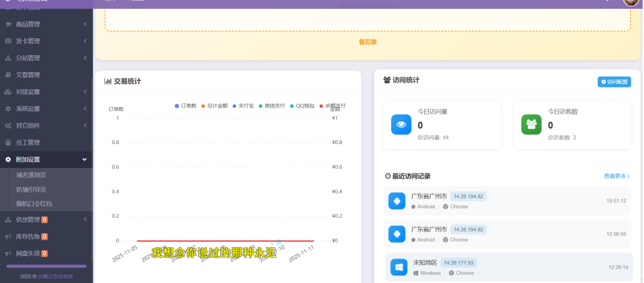Collapse 附加设置 submenu arrow

pyautogui.click(x=85, y=159)
